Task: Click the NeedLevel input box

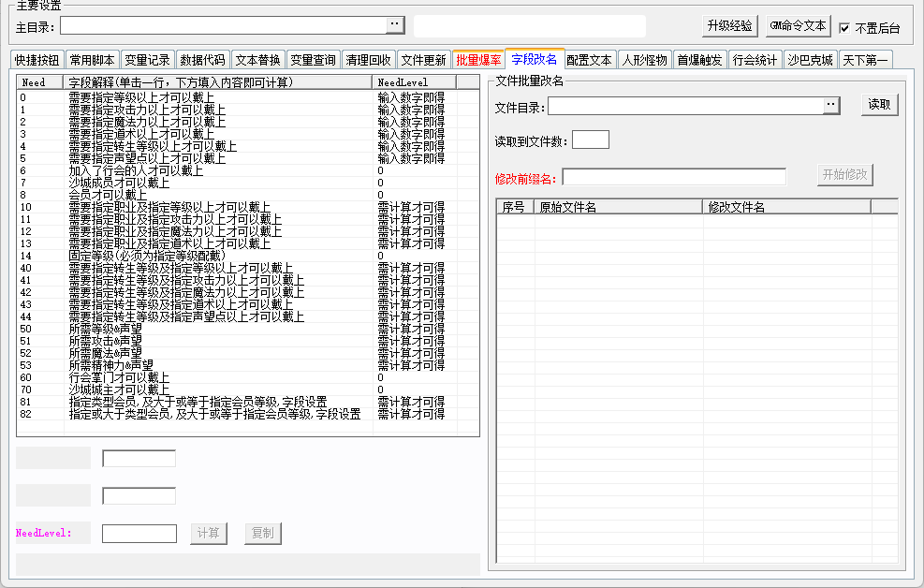Action: coord(139,534)
